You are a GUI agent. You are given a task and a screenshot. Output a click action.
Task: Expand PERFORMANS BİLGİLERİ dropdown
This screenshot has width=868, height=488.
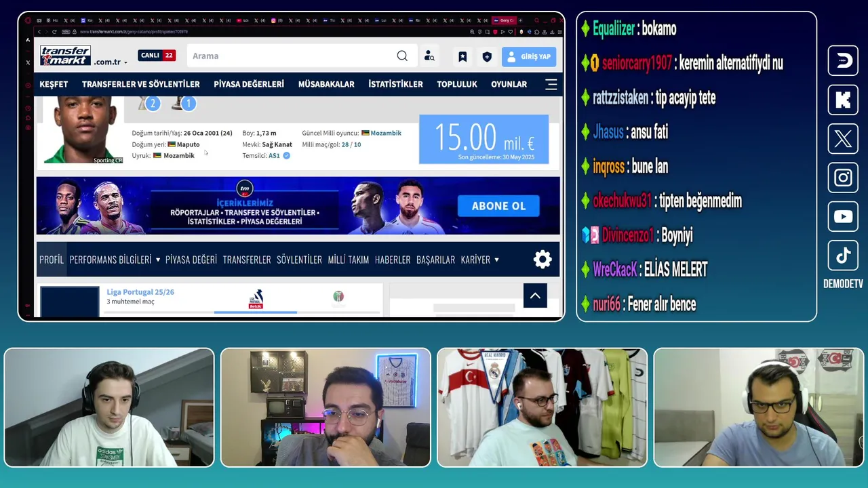pyautogui.click(x=115, y=260)
